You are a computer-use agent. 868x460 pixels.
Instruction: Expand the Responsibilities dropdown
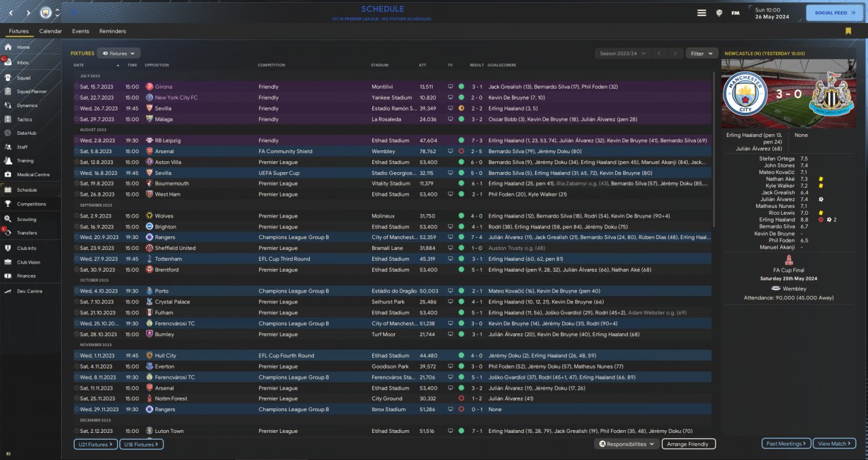[627, 444]
